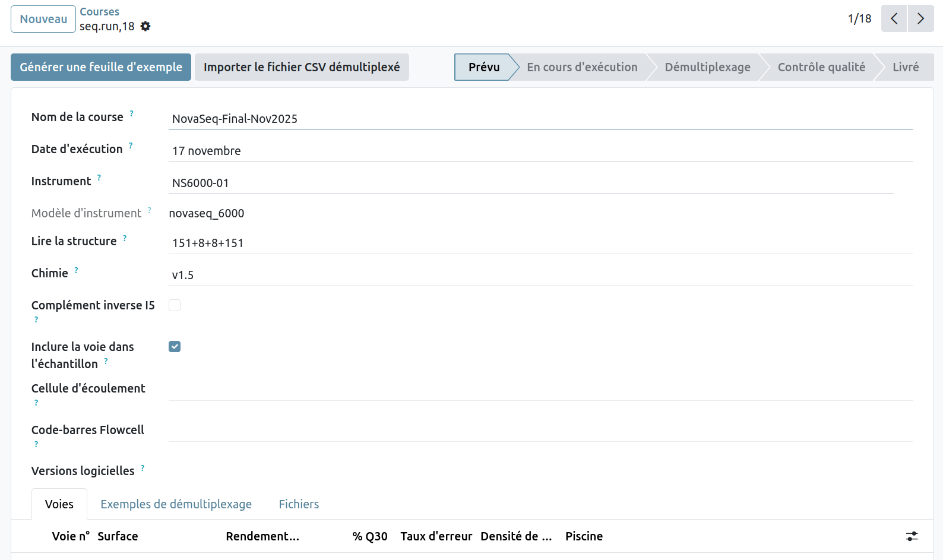Click the Code-barres Flowcell input field
Screen dimensions: 943x560
tap(540, 431)
